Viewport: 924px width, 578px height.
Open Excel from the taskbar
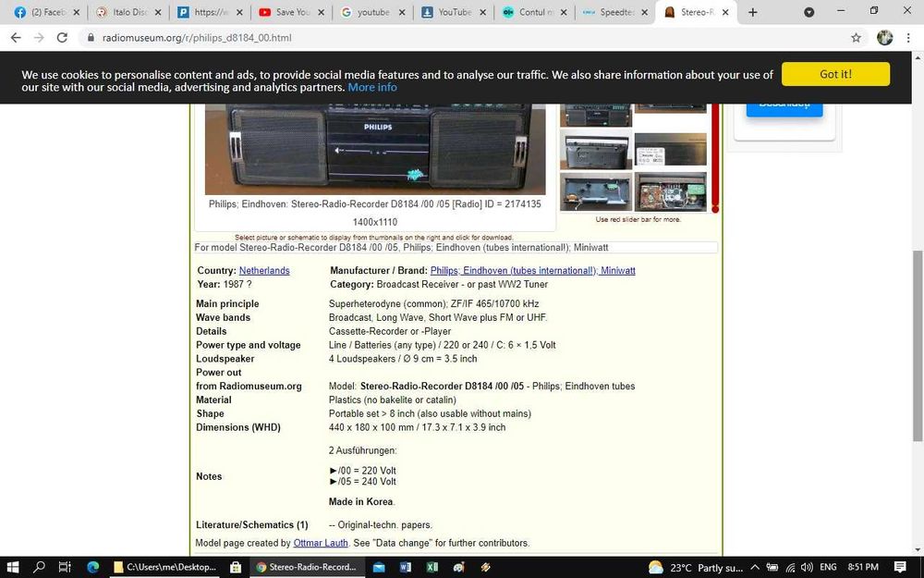(432, 568)
